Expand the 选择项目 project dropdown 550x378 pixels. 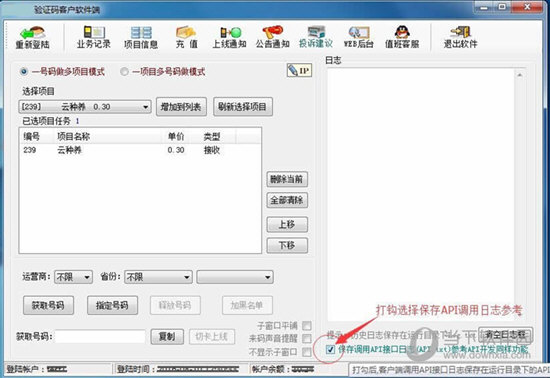point(146,107)
